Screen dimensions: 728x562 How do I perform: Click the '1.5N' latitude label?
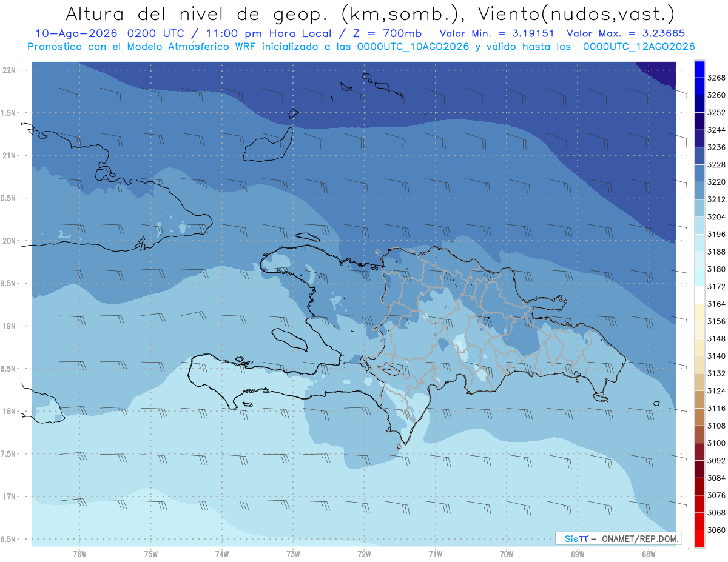coord(9,113)
